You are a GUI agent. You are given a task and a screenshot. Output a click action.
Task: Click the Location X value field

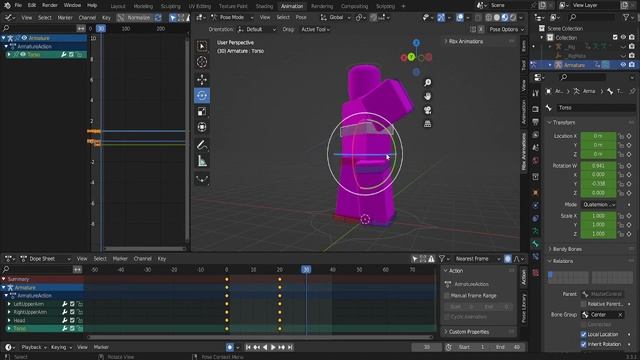[x=598, y=136]
